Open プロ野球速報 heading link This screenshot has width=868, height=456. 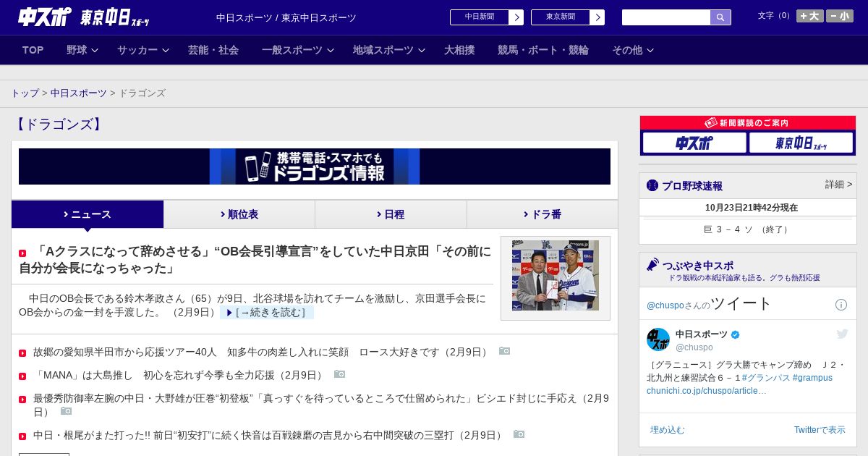[692, 186]
